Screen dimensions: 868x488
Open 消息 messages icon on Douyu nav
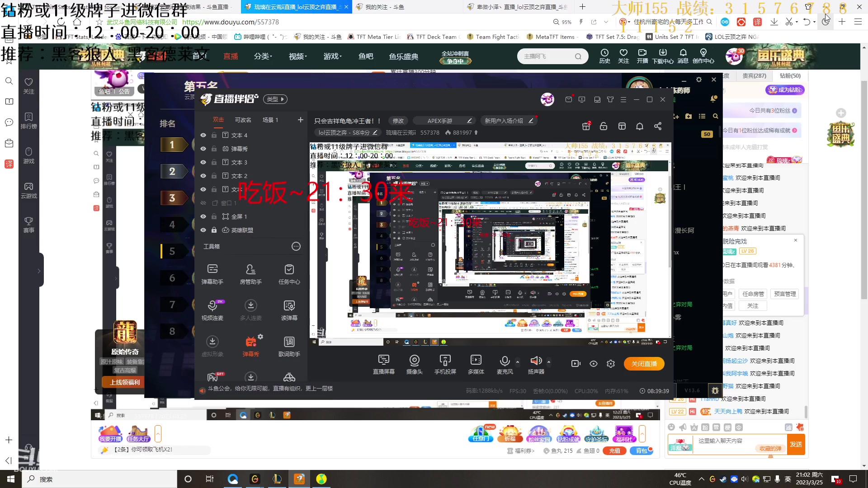pyautogui.click(x=683, y=56)
